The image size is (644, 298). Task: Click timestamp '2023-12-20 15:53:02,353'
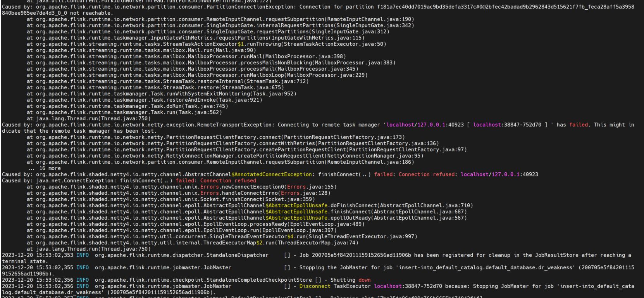(38, 255)
